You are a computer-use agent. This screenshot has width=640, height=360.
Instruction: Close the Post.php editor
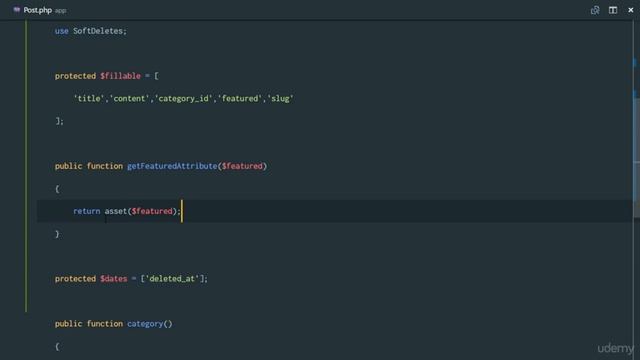tap(631, 10)
